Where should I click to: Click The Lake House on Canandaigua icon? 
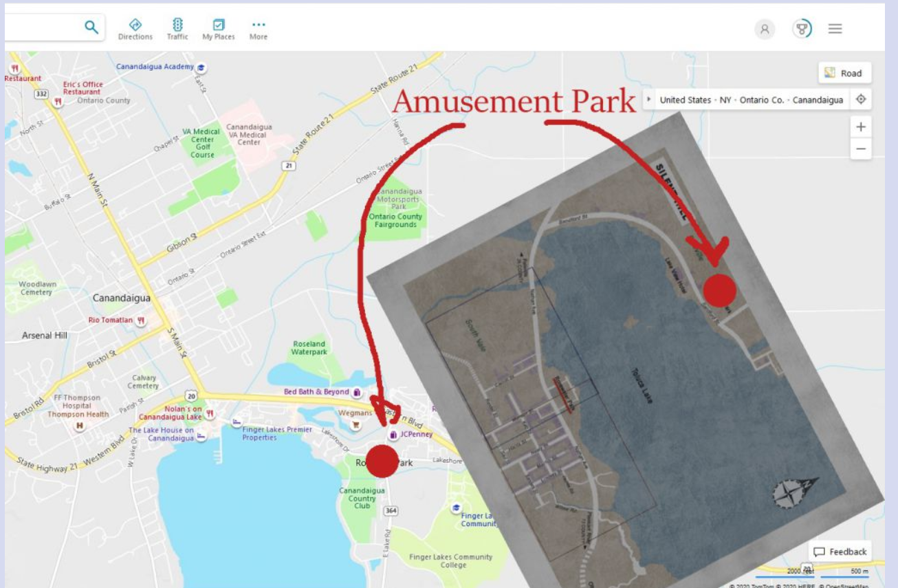click(x=201, y=436)
